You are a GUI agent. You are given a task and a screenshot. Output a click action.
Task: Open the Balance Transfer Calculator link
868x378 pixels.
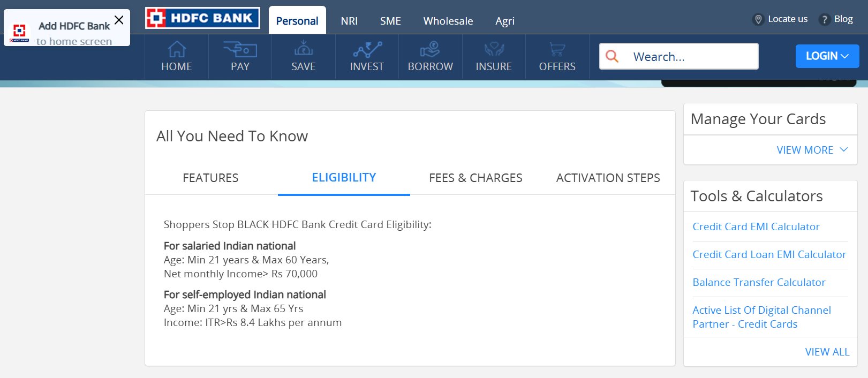pyautogui.click(x=759, y=282)
